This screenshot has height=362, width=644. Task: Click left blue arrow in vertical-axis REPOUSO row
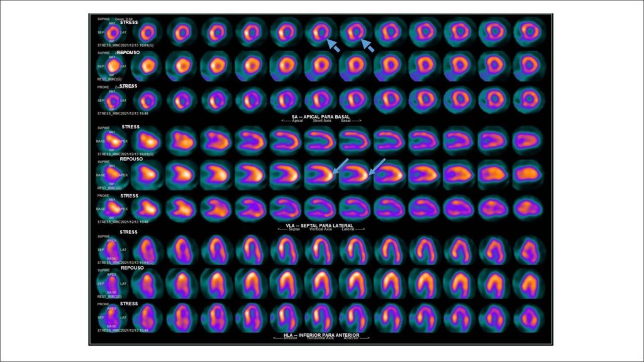(x=342, y=165)
